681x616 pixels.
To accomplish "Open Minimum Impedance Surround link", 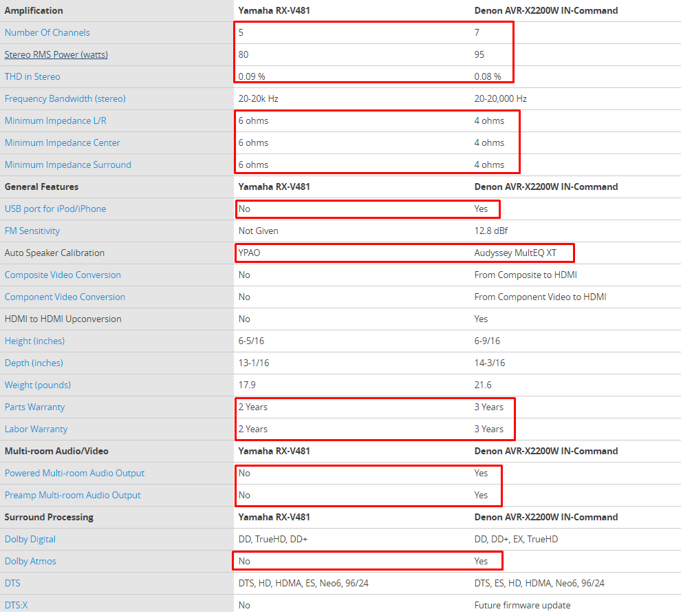I will [x=67, y=165].
